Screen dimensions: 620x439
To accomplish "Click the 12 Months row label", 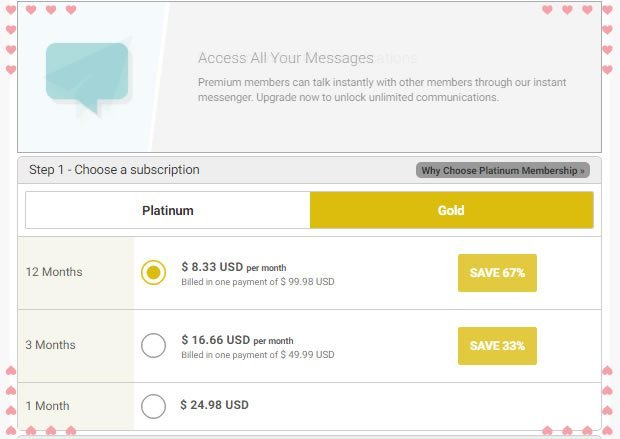I will [x=54, y=272].
